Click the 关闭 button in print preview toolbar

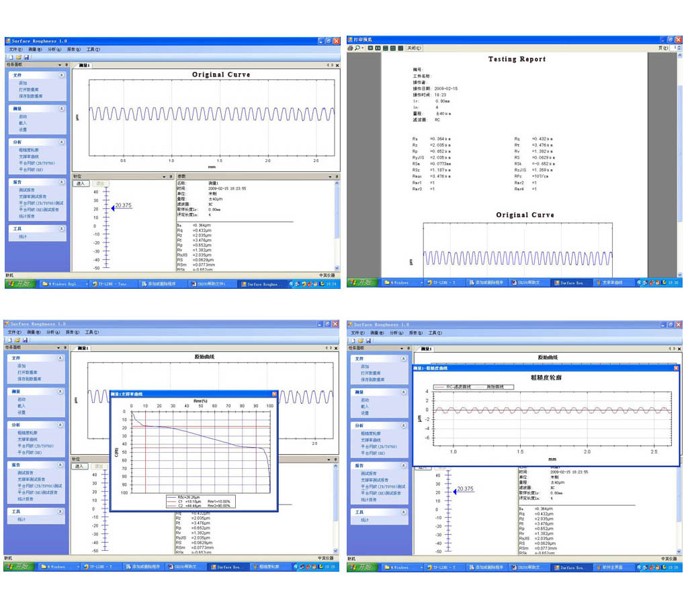(x=414, y=48)
